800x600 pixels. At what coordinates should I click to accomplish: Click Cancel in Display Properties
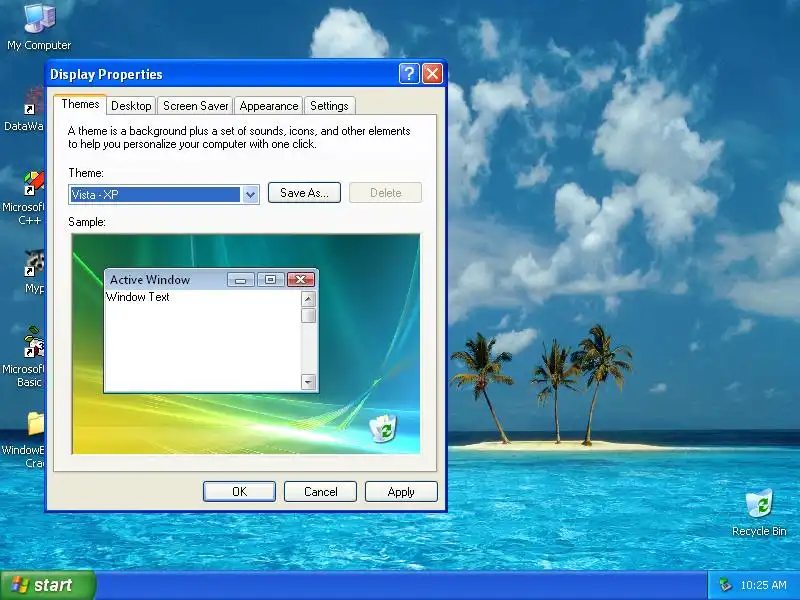320,491
